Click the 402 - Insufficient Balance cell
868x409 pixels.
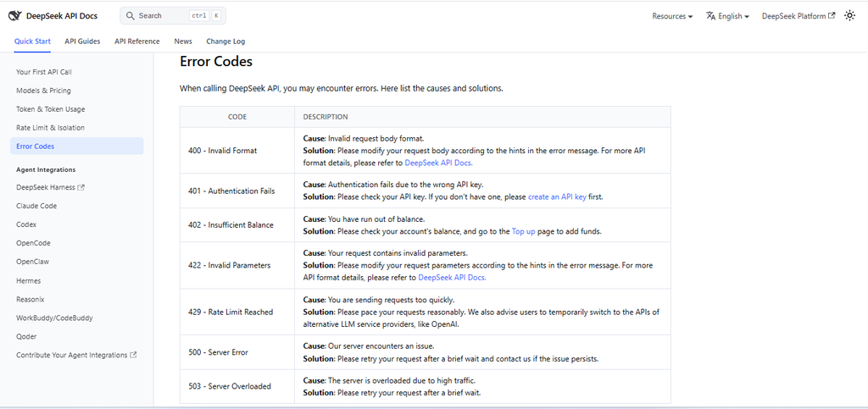[x=237, y=225]
